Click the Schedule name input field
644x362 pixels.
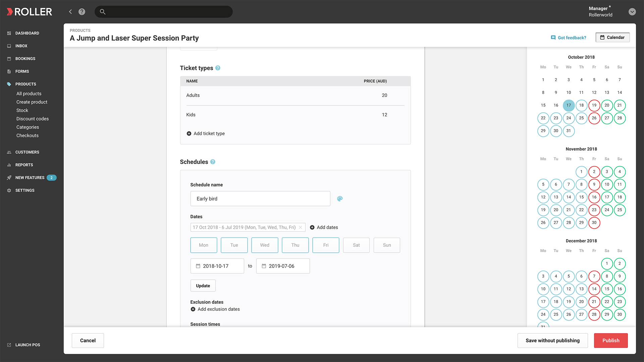click(x=260, y=199)
